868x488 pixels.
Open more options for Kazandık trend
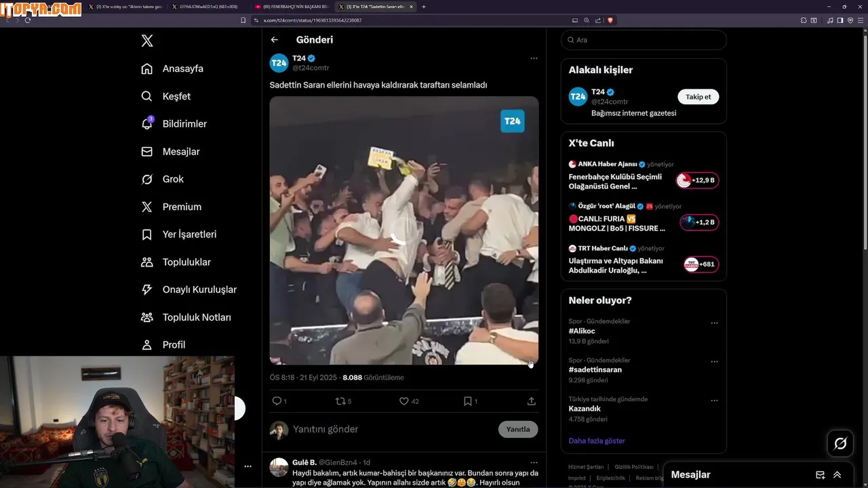pyautogui.click(x=714, y=401)
